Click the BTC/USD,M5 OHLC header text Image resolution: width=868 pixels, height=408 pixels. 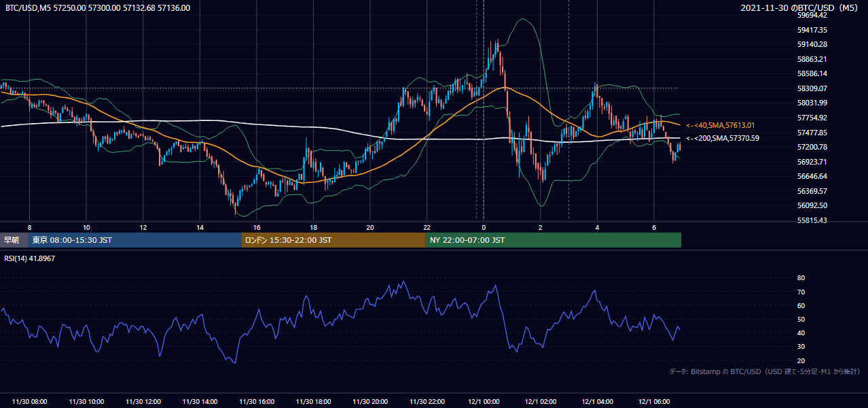point(98,8)
